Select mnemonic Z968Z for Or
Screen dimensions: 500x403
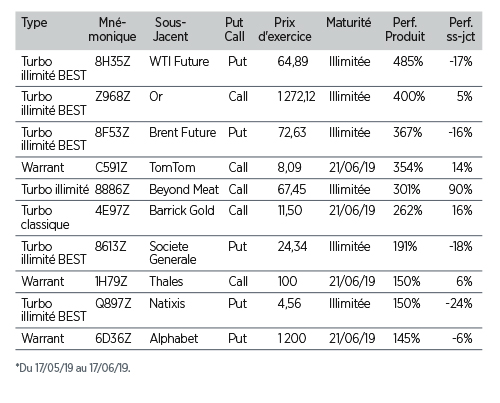point(113,97)
